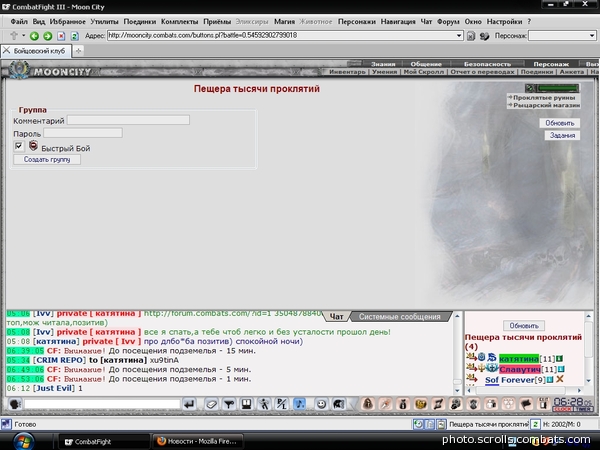Viewport: 600px width, 450px height.
Task: Open the Умения game menu link
Action: [x=385, y=72]
